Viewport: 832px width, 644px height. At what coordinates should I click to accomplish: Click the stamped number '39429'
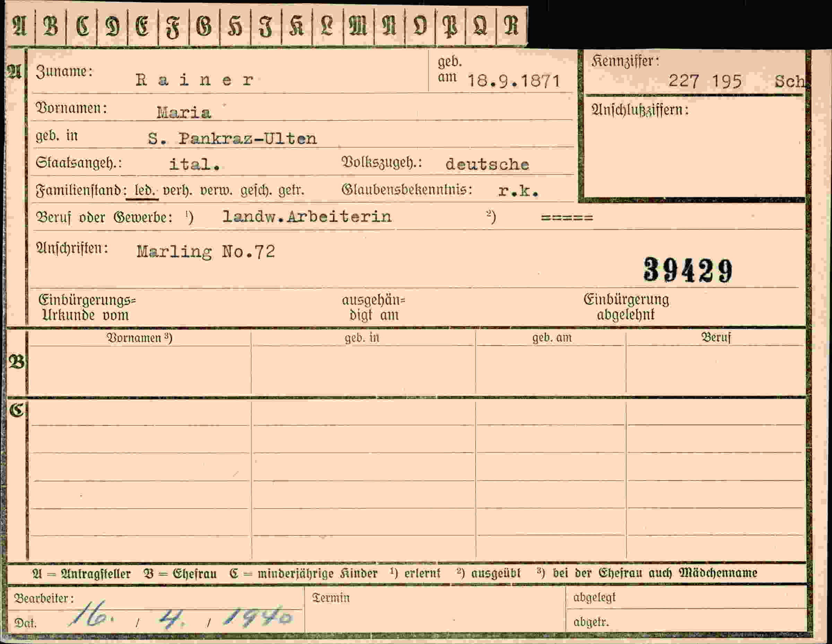pos(688,270)
